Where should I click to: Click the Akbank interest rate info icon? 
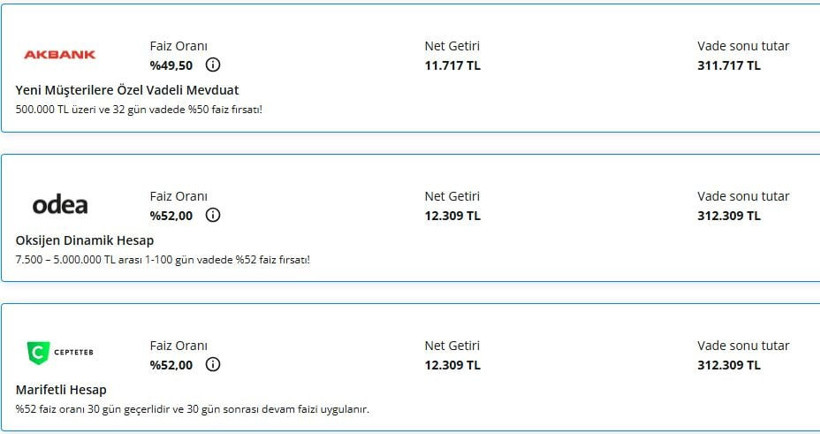click(x=213, y=65)
